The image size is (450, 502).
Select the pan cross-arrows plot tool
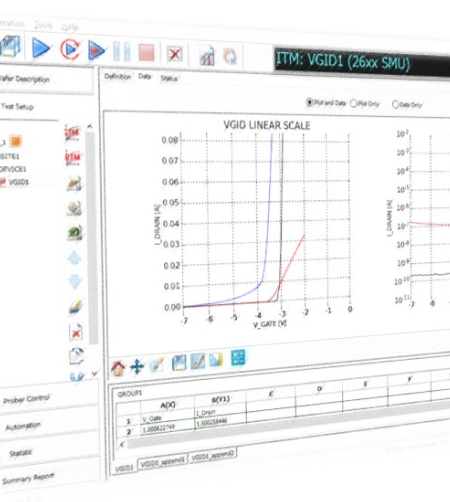coord(137,367)
